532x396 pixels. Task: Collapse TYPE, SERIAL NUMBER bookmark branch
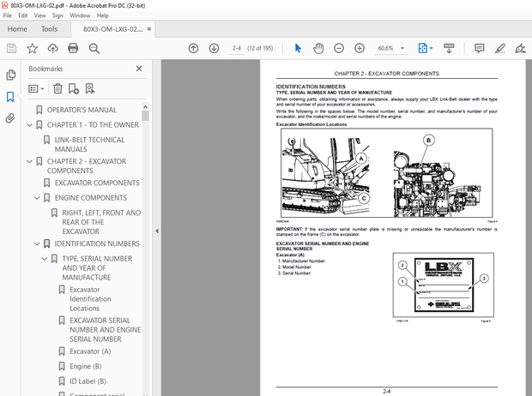click(45, 259)
